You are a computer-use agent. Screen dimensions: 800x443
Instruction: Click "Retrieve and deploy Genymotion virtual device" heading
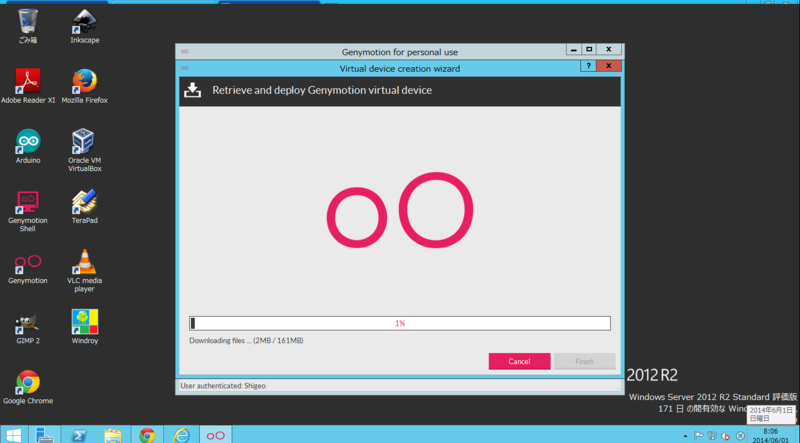tap(322, 90)
